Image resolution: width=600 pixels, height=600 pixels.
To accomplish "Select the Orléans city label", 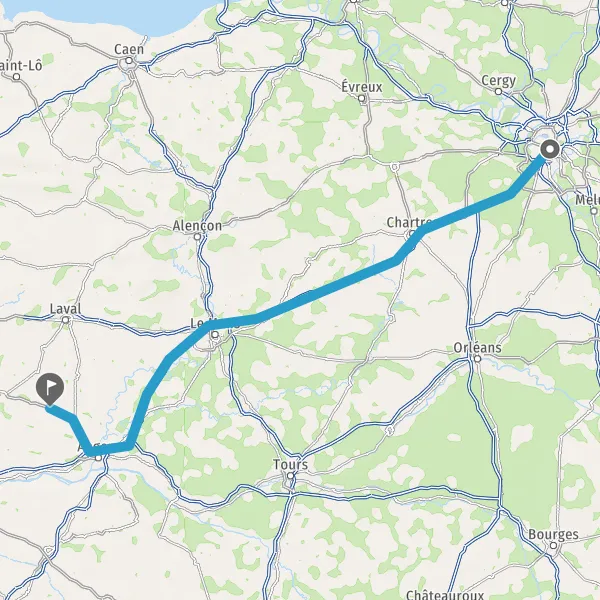I will (x=477, y=347).
